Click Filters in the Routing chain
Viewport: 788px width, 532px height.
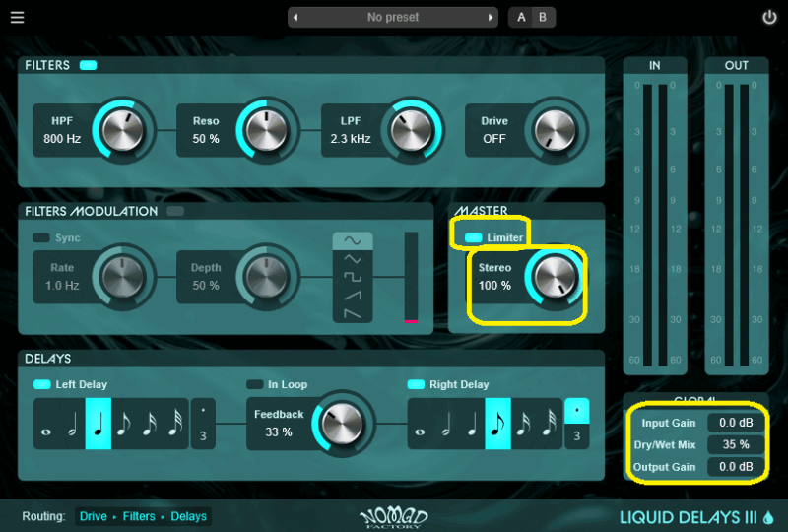point(139,516)
